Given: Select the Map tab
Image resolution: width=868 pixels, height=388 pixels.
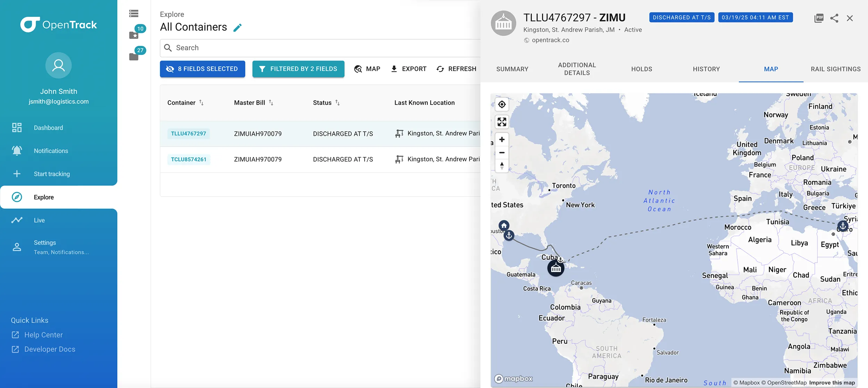Looking at the screenshot, I should (771, 69).
